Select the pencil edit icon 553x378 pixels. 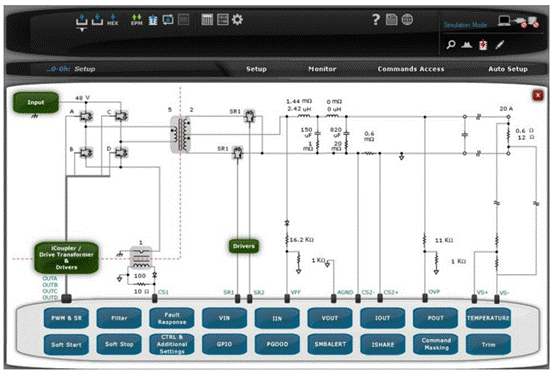[500, 45]
